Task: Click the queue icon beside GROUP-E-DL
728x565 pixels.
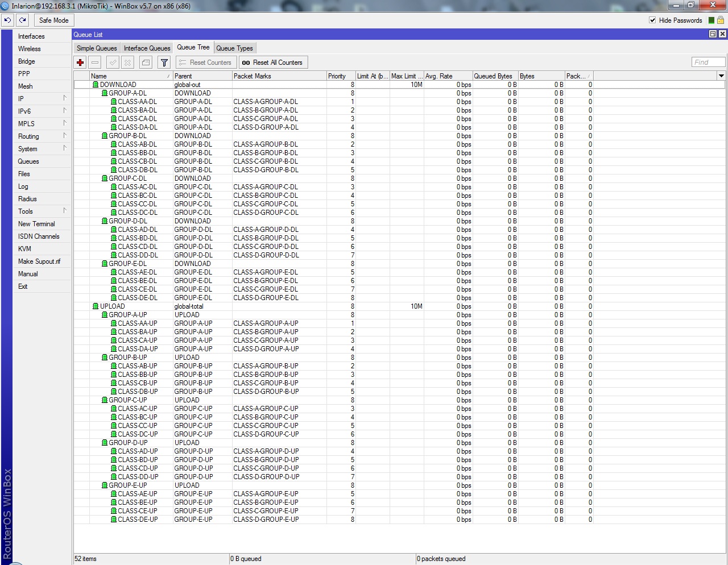Action: point(105,264)
